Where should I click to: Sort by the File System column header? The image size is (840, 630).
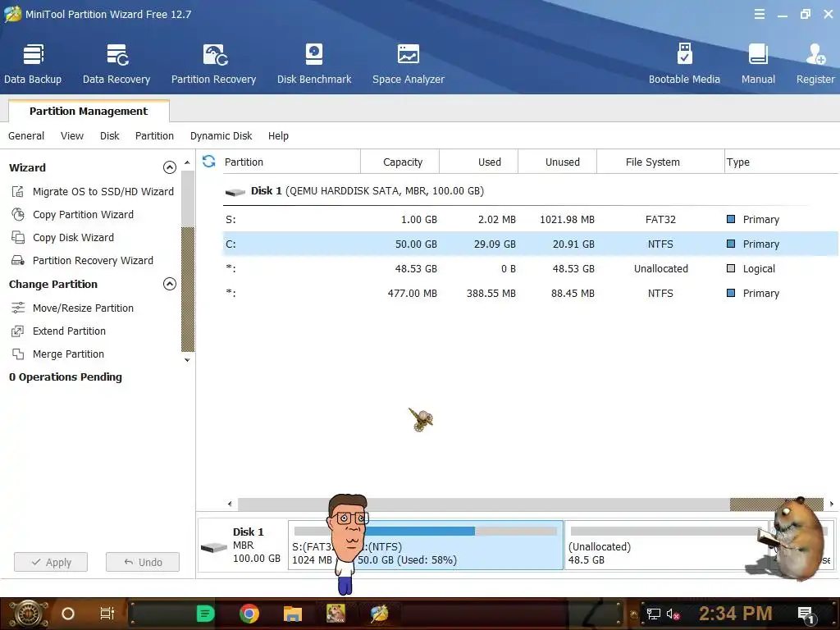pos(660,162)
